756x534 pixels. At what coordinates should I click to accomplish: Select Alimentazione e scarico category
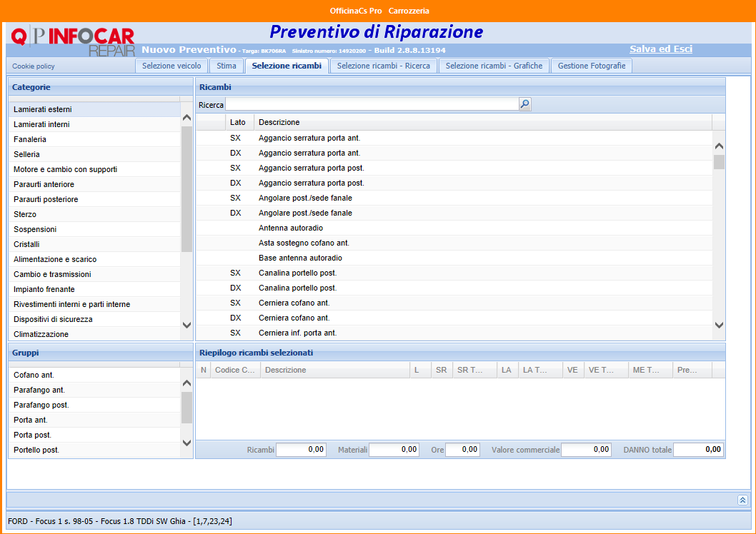click(94, 259)
